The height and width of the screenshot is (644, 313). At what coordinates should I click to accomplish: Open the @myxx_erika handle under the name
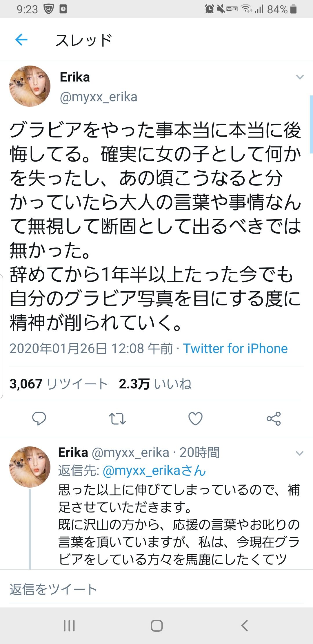99,97
